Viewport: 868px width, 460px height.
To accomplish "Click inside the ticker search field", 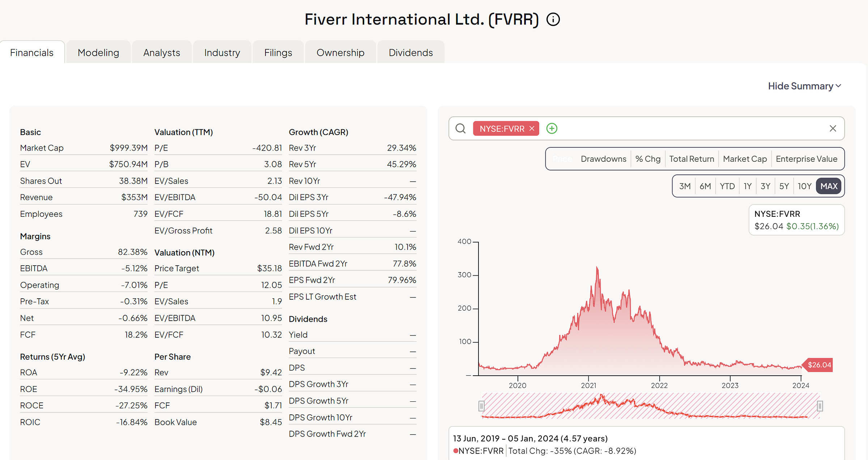I will 687,128.
